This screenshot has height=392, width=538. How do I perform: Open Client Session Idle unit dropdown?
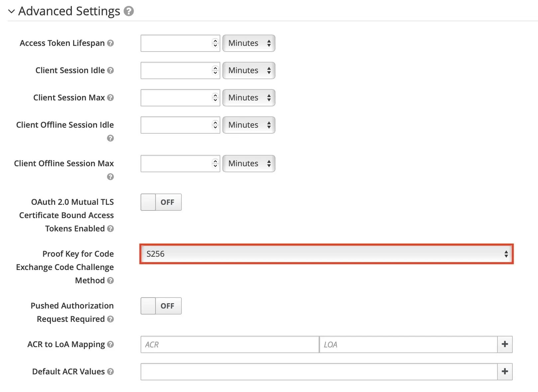tap(249, 70)
